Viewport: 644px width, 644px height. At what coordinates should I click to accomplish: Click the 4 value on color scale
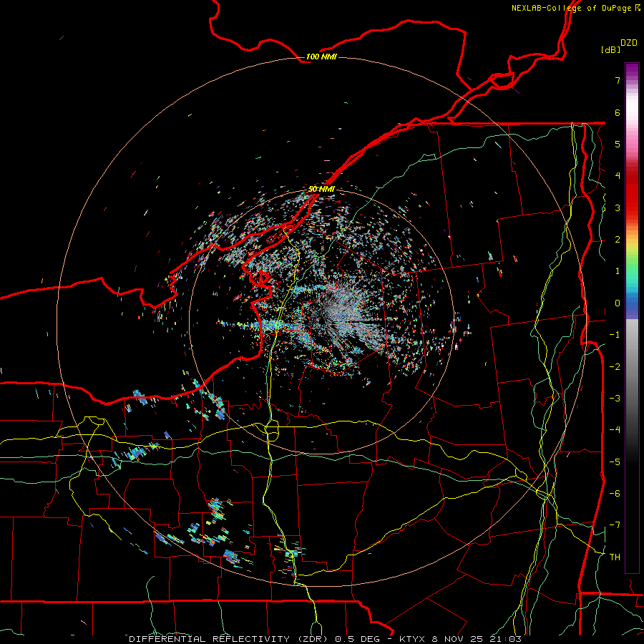618,176
